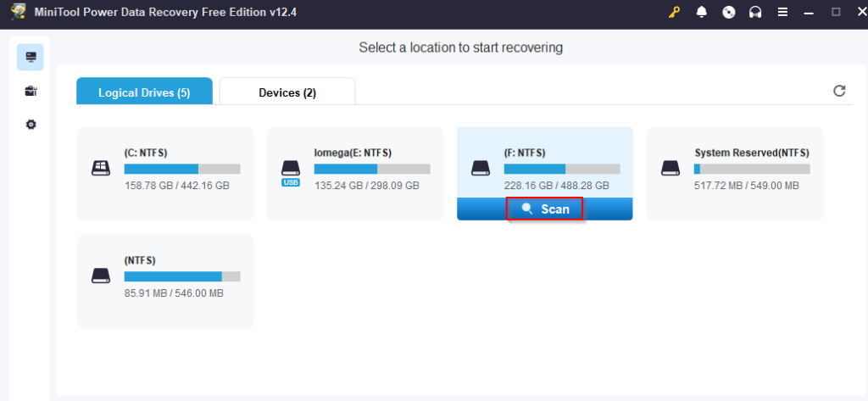The image size is (868, 401).
Task: Switch to Devices (2) tab
Action: pyautogui.click(x=287, y=92)
